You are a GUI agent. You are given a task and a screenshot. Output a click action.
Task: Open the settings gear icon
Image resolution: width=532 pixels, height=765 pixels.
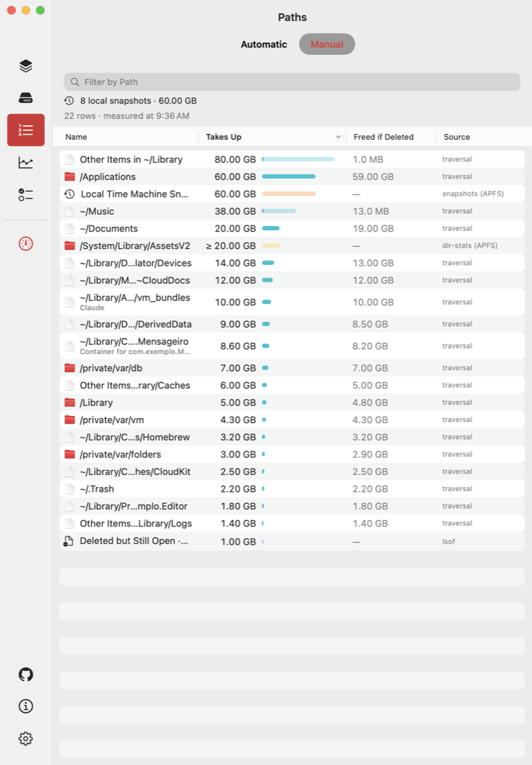(26, 739)
